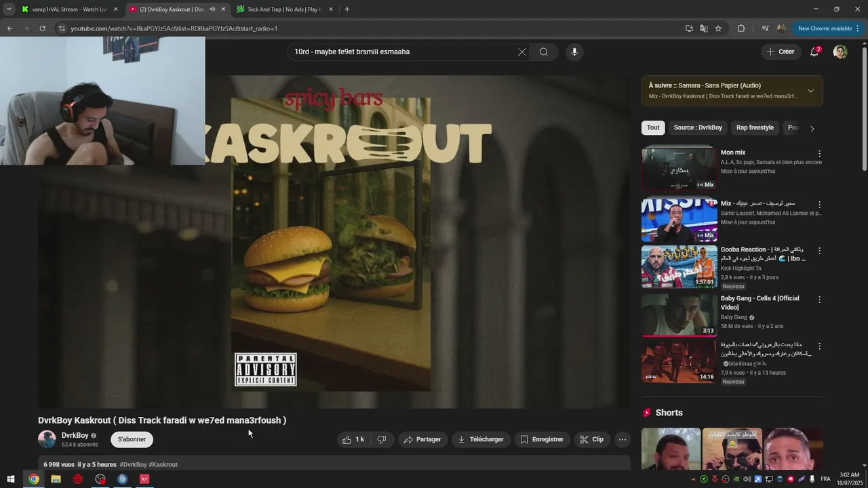The height and width of the screenshot is (488, 868).
Task: Open the Windows Start menu
Action: 11,479
